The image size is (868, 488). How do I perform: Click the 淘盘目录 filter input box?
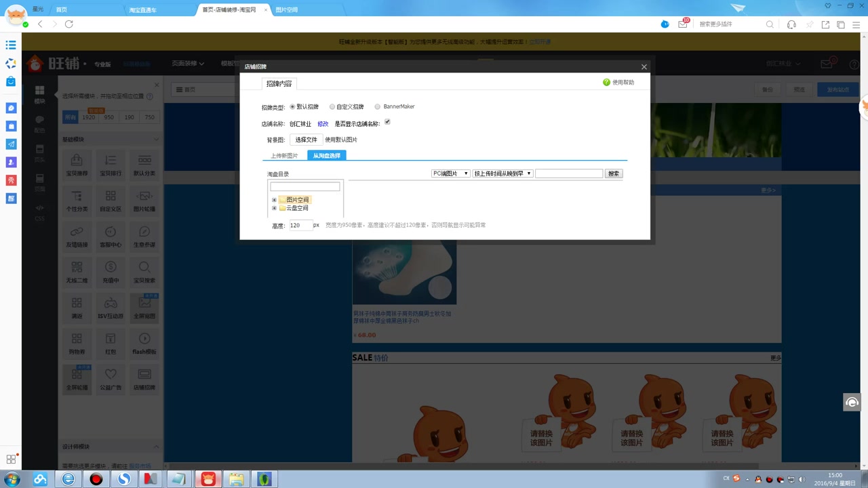pos(305,186)
